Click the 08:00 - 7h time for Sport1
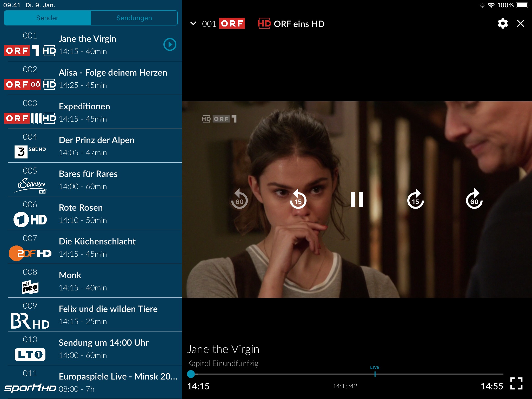 pos(77,389)
